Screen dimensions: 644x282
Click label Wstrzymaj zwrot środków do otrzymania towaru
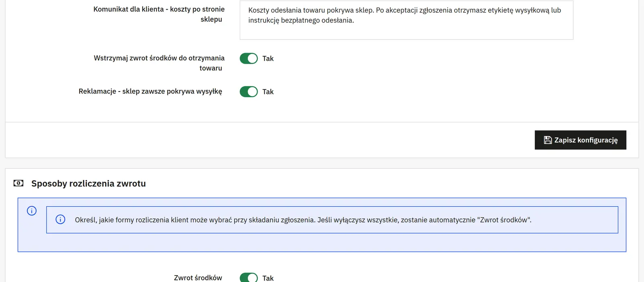159,63
